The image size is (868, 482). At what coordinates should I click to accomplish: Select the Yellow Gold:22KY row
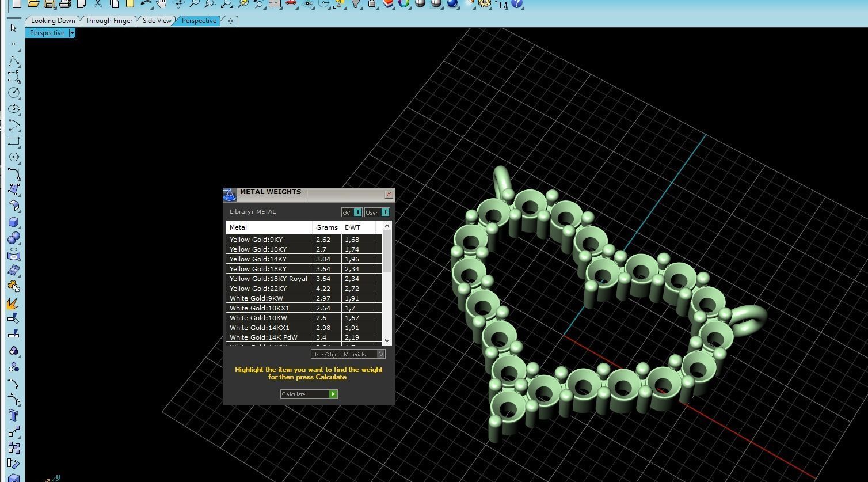coord(304,289)
